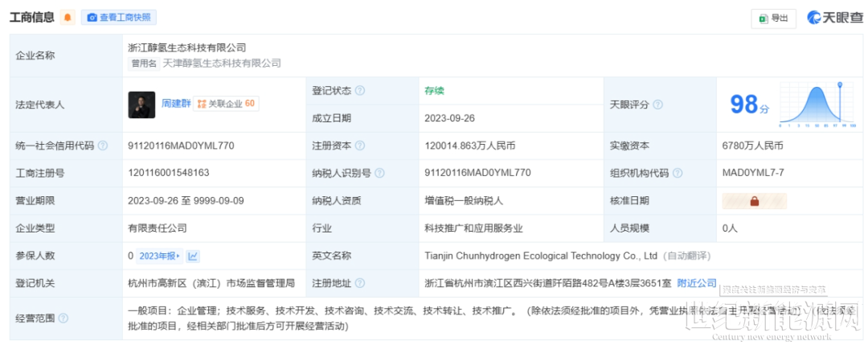Click help icon beside 纳税人识别号

pyautogui.click(x=379, y=173)
